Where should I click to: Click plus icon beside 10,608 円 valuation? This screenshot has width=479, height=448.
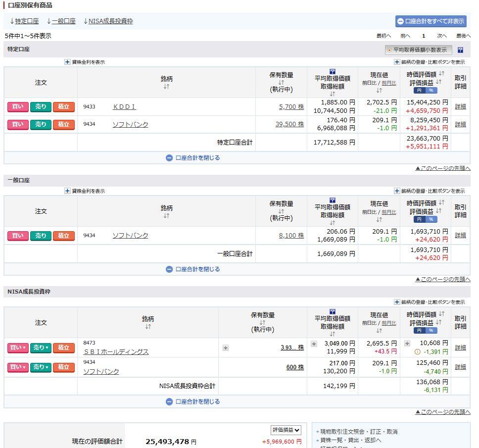407,344
